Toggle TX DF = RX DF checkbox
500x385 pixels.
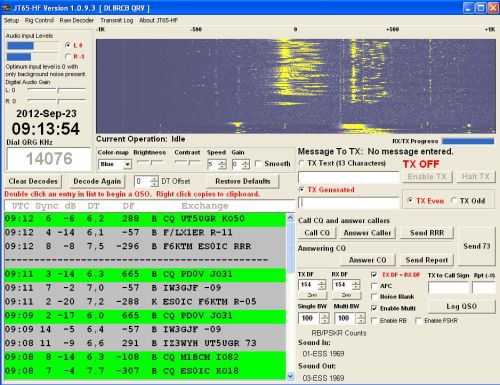[x=374, y=275]
